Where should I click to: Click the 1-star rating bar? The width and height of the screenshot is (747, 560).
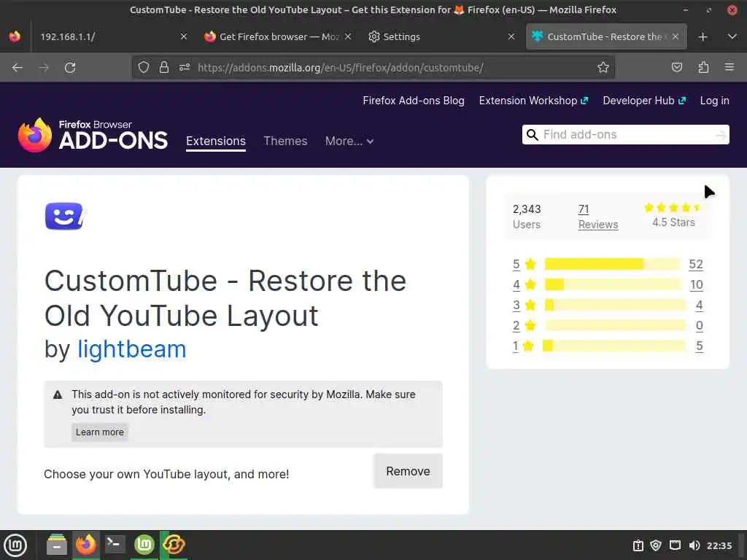(x=614, y=346)
